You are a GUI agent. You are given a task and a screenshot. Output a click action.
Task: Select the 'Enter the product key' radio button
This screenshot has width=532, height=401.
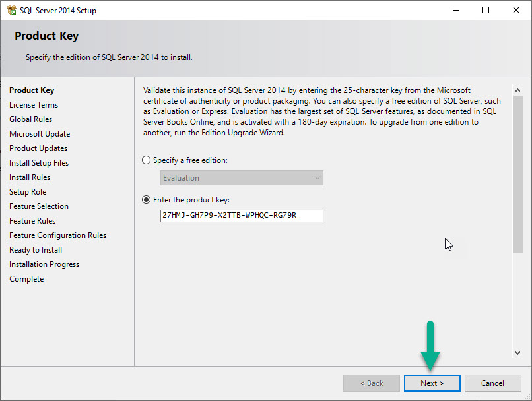147,200
